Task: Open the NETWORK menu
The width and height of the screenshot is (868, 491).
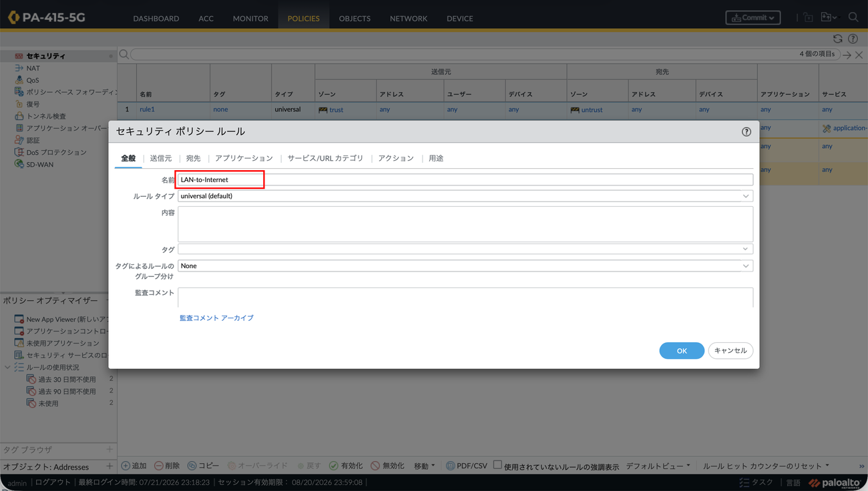Action: tap(409, 18)
